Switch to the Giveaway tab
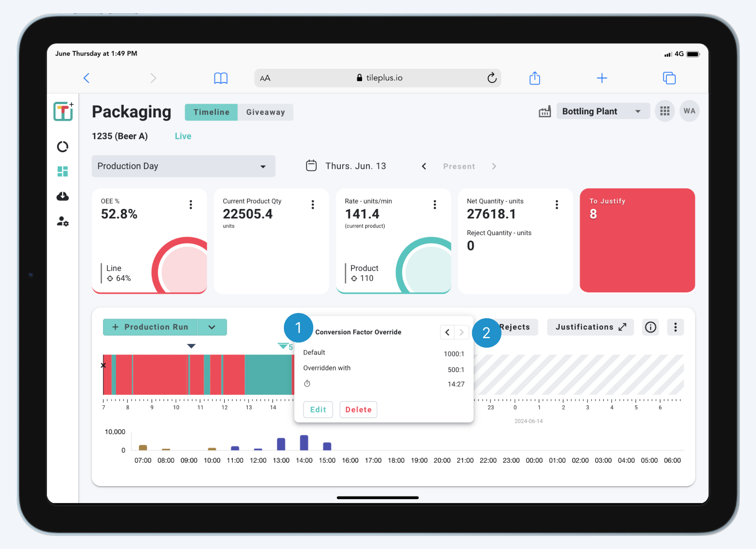Screen dimensions: 756x549 click(x=265, y=112)
